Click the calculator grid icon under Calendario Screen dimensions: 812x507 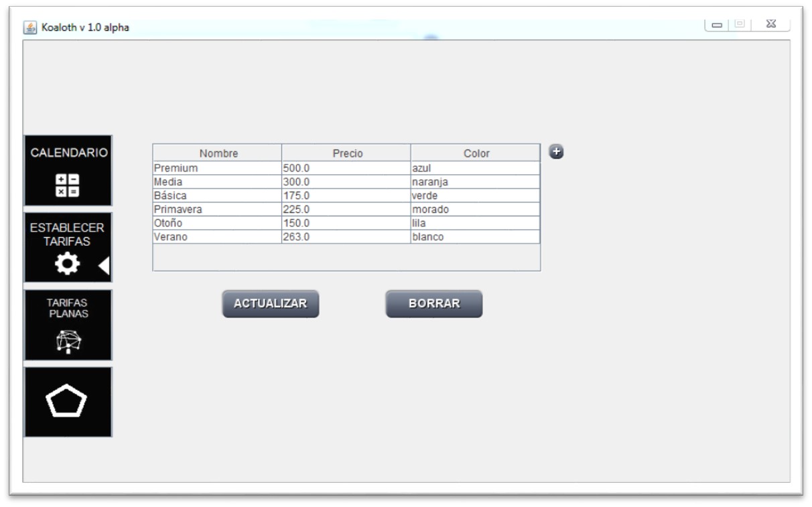coord(68,186)
